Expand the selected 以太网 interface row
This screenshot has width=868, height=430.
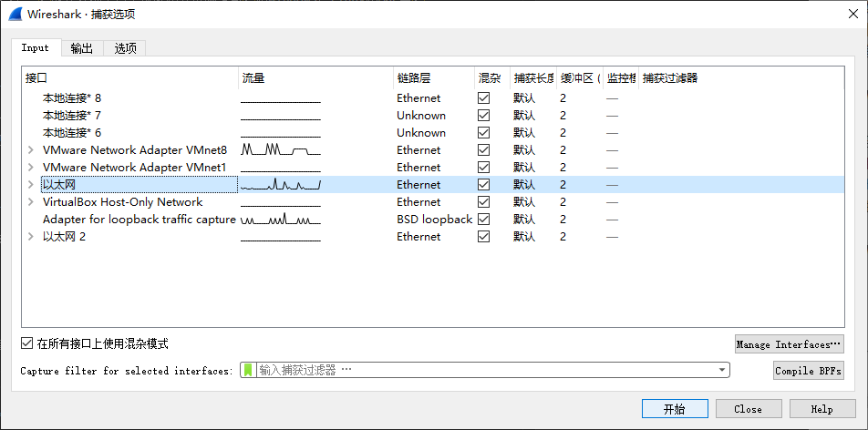point(31,184)
